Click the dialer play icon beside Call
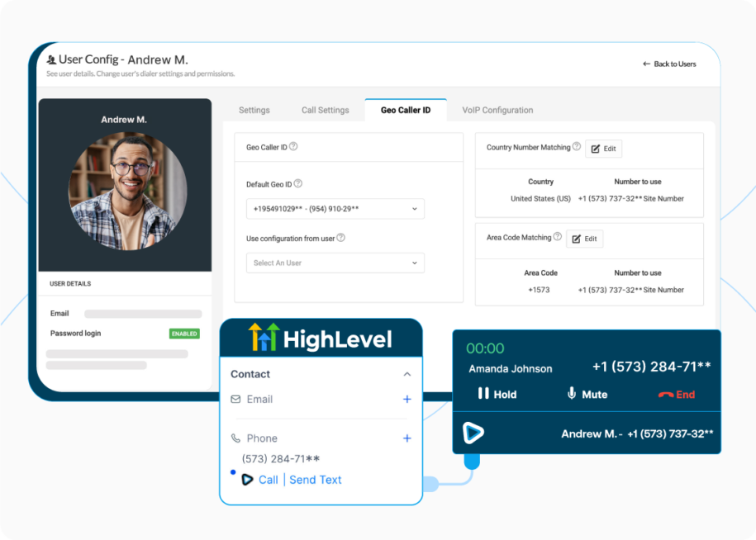Screen dimensions: 756x540 click(247, 480)
